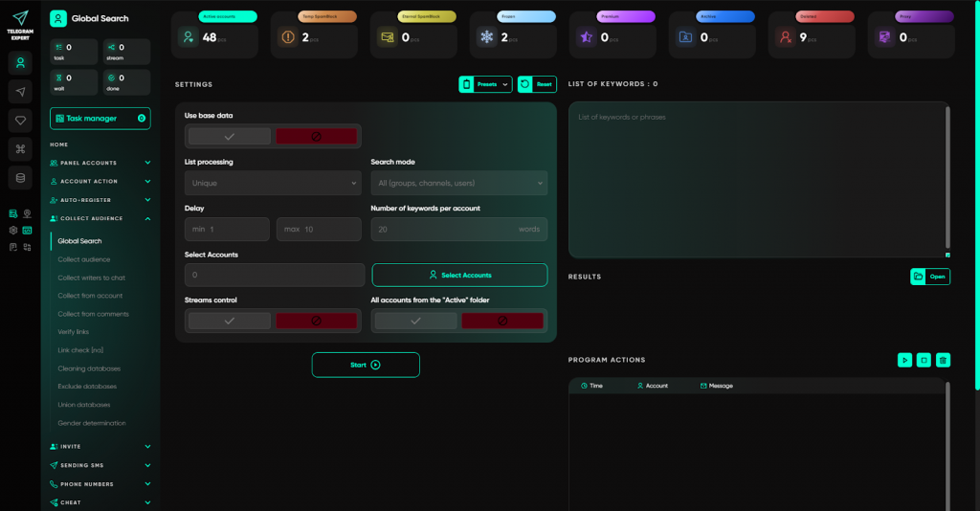Click the Select Accounts button
Viewport: 980px width, 511px height.
click(459, 275)
